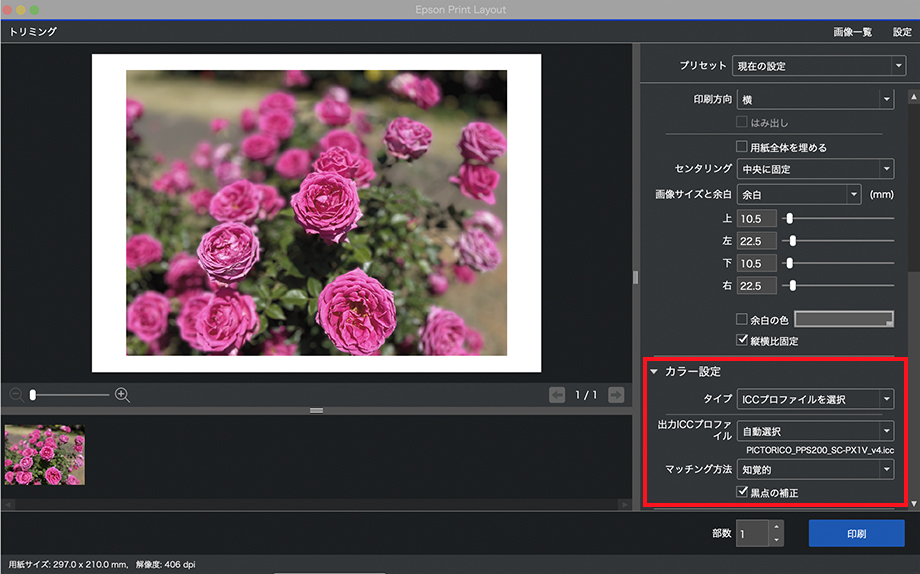This screenshot has width=920, height=574.
Task: Select the rose photo thumbnail
Action: coord(45,455)
